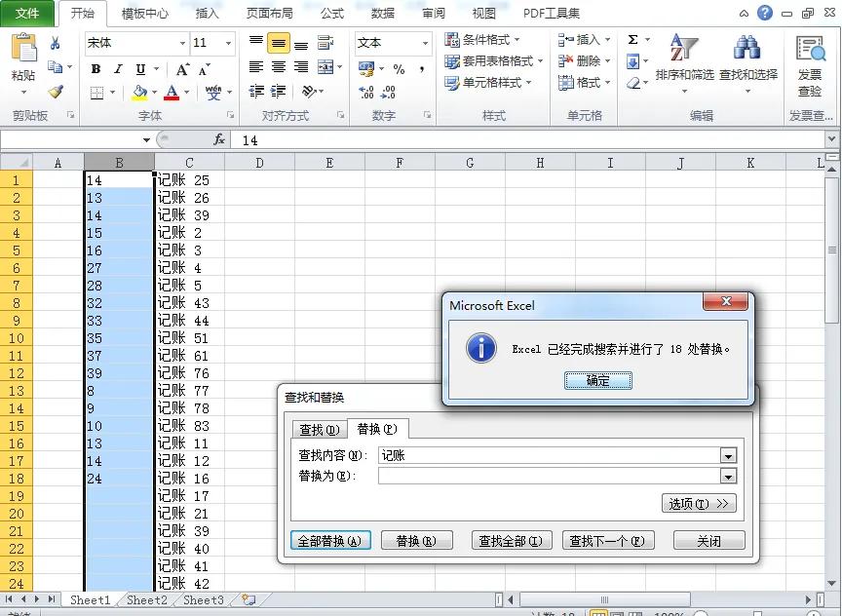Image resolution: width=842 pixels, height=616 pixels.
Task: Apply percent style
Action: (399, 69)
